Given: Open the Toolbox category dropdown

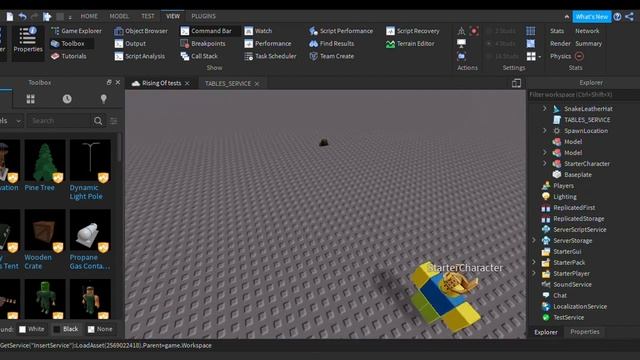Looking at the screenshot, I should pos(11,121).
